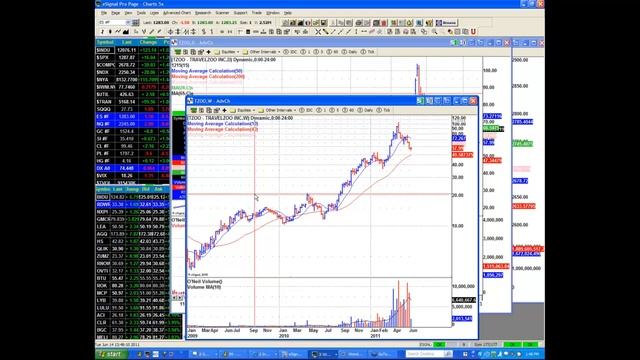Set TZOO,D chart to 60 minute interval
This screenshot has height=360, width=640.
pyautogui.click(x=333, y=52)
